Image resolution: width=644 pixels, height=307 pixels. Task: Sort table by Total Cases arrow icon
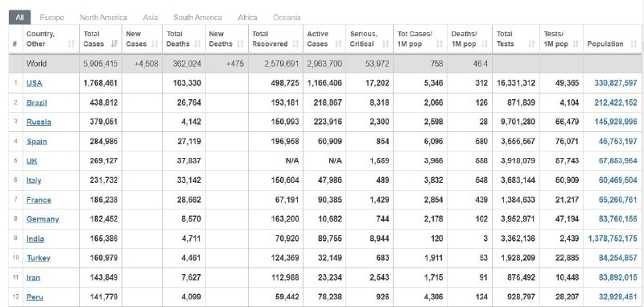tap(114, 44)
